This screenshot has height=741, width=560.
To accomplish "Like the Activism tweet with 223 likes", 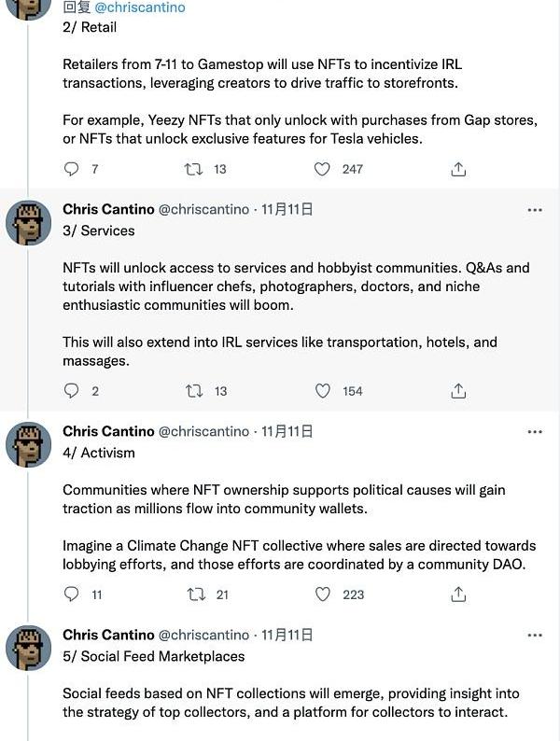I will [322, 594].
